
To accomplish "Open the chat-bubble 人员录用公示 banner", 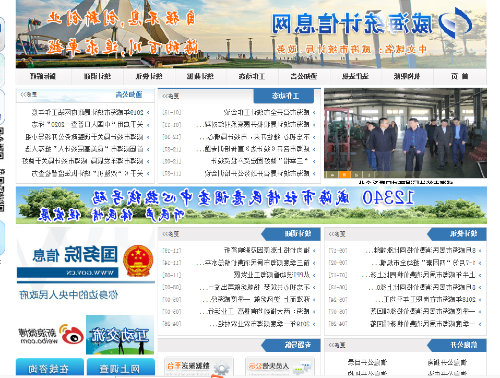I will pos(280,367).
